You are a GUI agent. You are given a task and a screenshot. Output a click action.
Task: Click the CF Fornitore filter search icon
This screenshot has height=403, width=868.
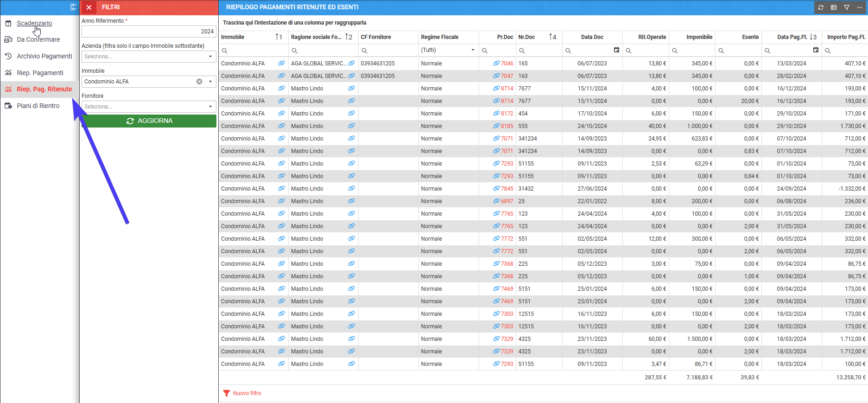click(x=364, y=51)
